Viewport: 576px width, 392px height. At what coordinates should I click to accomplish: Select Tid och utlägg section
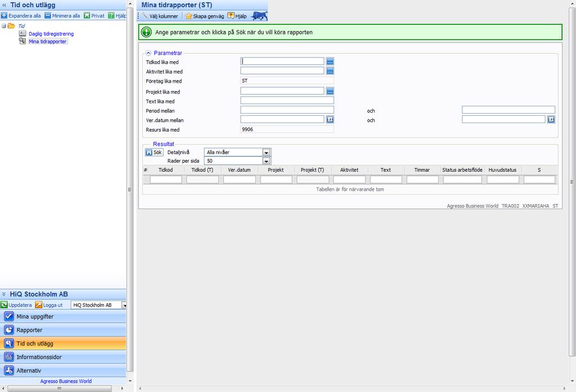pyautogui.click(x=63, y=344)
